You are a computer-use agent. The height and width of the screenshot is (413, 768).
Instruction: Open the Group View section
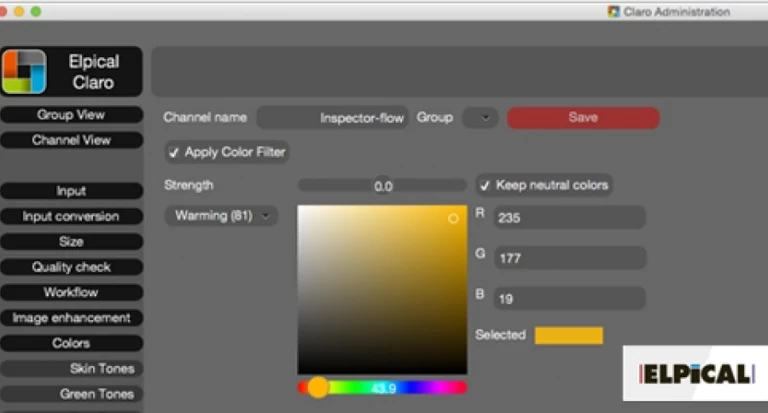[x=71, y=115]
